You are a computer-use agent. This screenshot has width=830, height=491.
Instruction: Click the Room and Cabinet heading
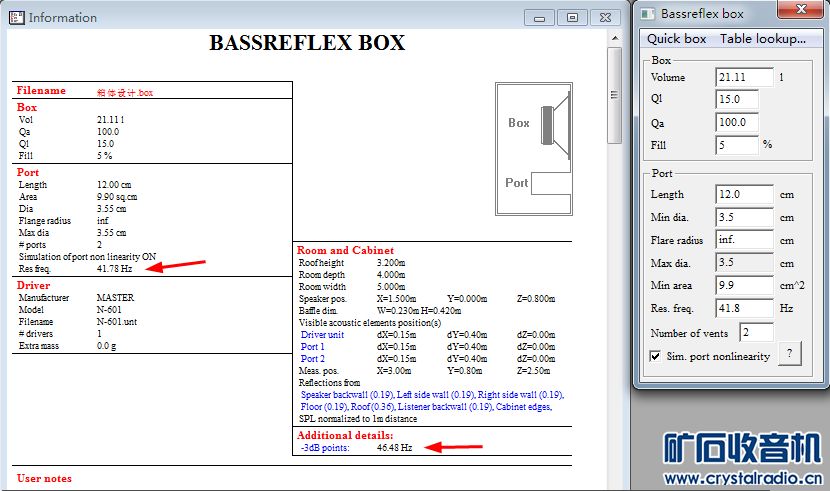[345, 250]
